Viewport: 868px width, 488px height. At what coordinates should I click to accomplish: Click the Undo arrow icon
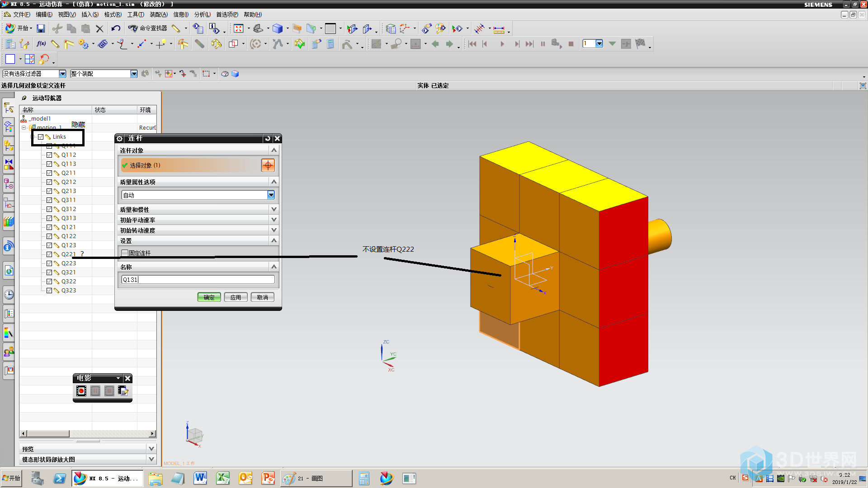coord(116,28)
